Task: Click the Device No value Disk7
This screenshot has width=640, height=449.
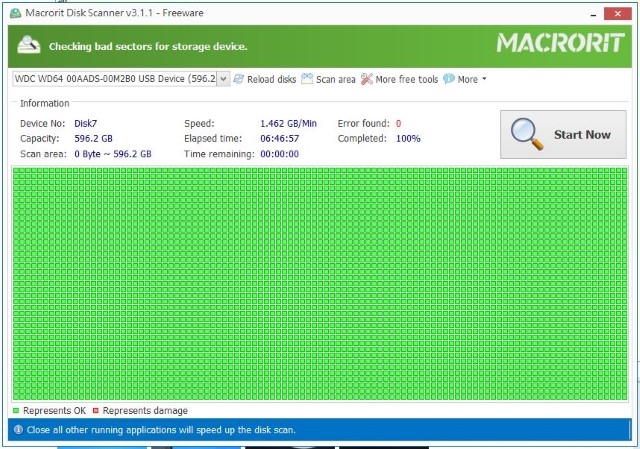Action: [x=85, y=123]
